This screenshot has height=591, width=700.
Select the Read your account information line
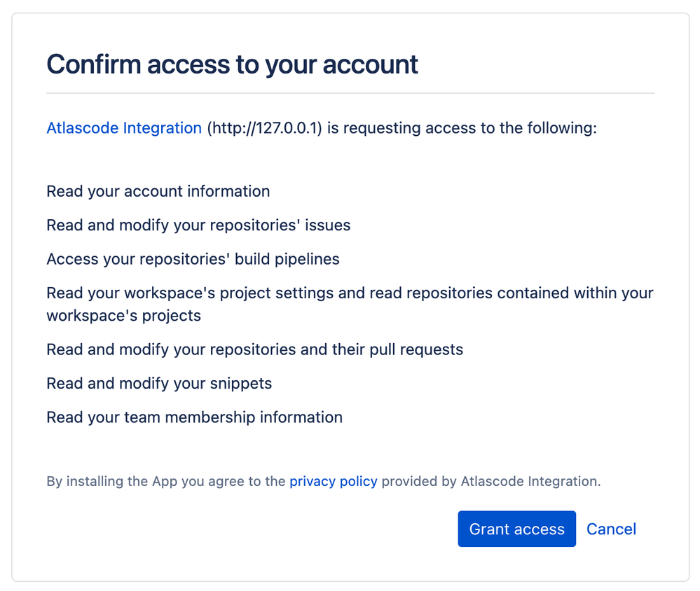[x=157, y=190]
